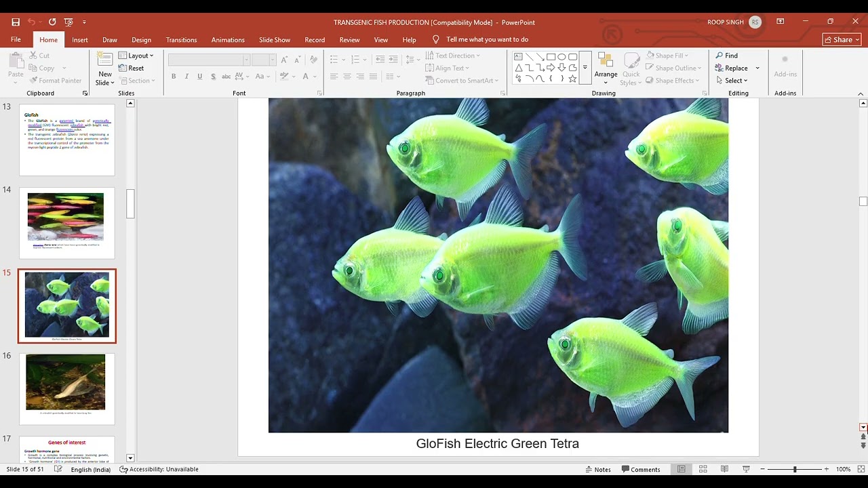This screenshot has height=488, width=868.
Task: Switch to the Transitions tab
Action: pyautogui.click(x=181, y=39)
